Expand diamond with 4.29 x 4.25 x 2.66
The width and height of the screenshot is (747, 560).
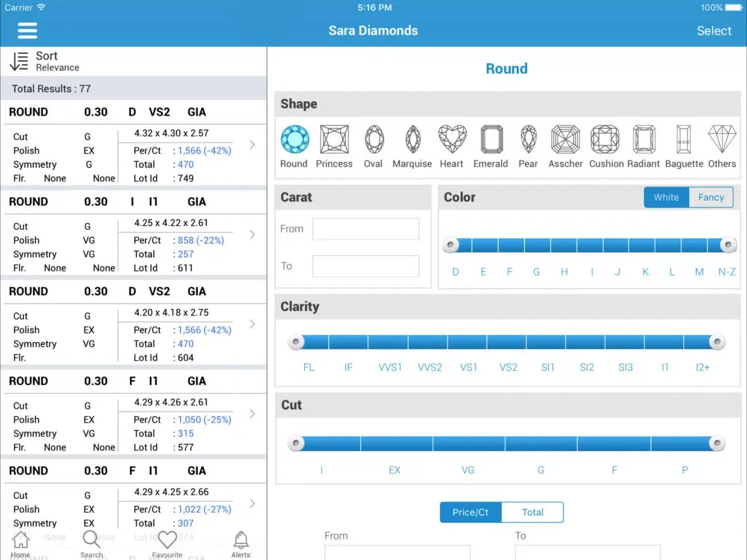click(x=253, y=503)
